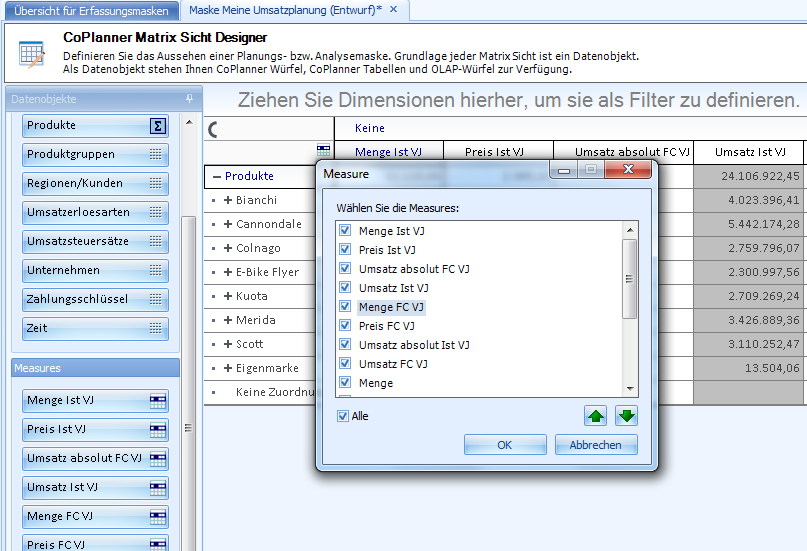Click the sigma icon on Produkte item
The image size is (807, 551).
158,126
